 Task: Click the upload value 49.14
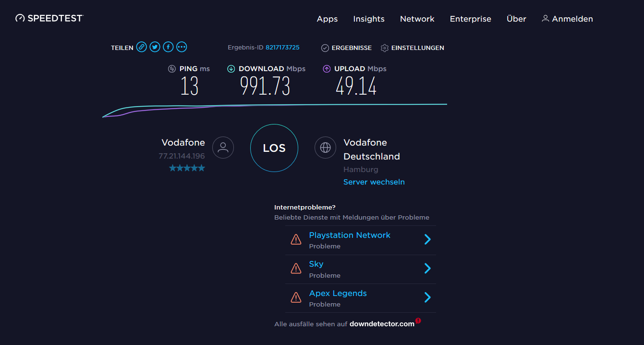[x=356, y=86]
